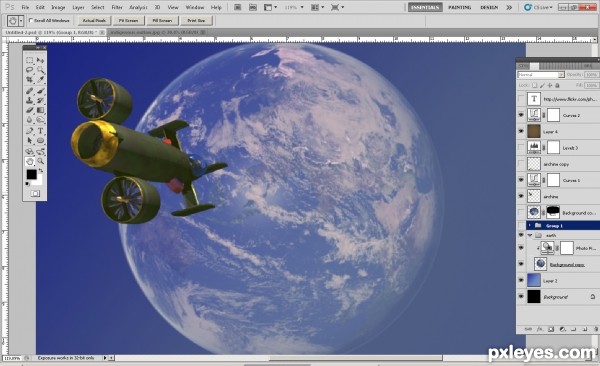The height and width of the screenshot is (366, 600).
Task: Select the Eraser tool
Action: pos(29,110)
